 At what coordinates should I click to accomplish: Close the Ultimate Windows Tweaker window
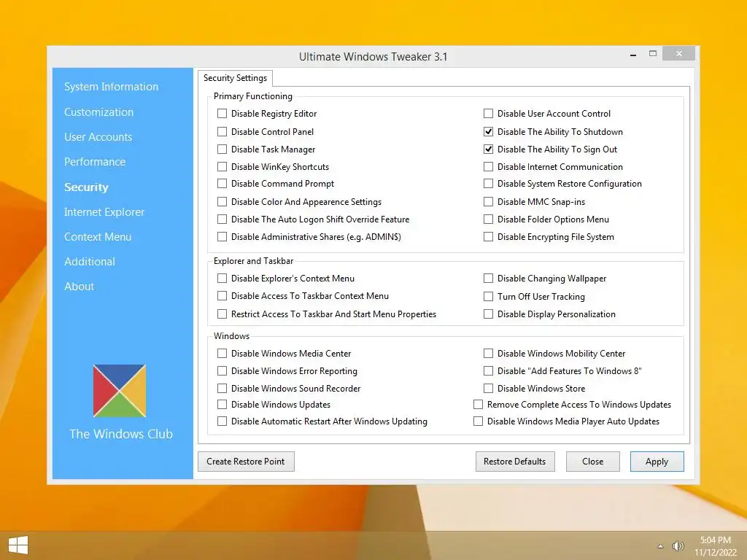[679, 53]
